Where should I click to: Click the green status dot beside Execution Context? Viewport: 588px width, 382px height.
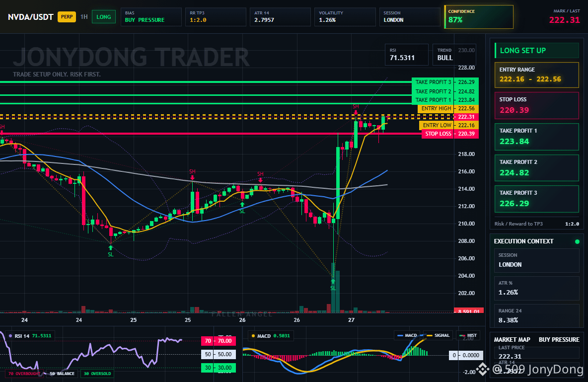(x=577, y=241)
